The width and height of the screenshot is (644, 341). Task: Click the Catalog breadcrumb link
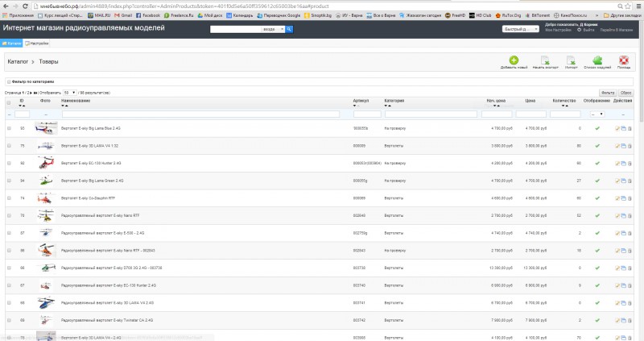(x=18, y=62)
